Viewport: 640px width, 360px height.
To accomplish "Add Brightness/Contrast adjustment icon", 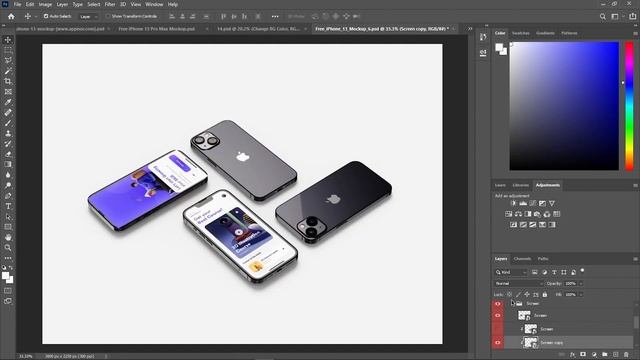I will coord(513,203).
